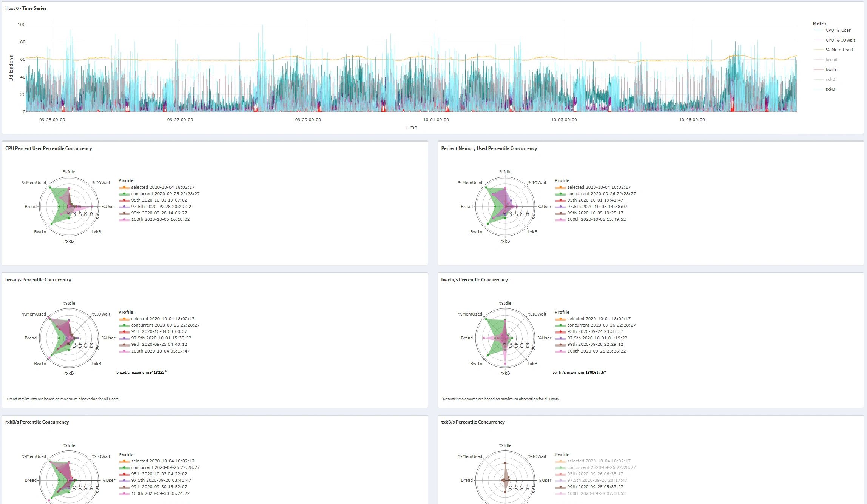This screenshot has width=867, height=504.
Task: Toggle 100th 2020-10-04 05:17:47 profile
Action: (x=154, y=351)
